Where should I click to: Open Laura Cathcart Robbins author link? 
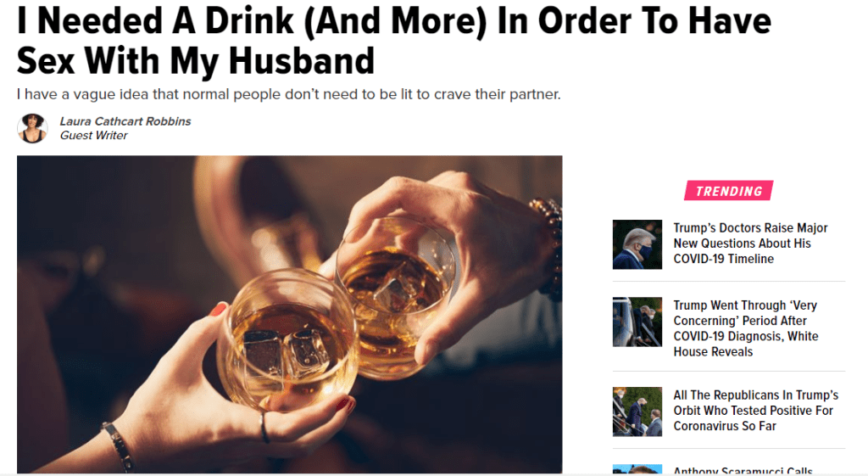[x=125, y=121]
